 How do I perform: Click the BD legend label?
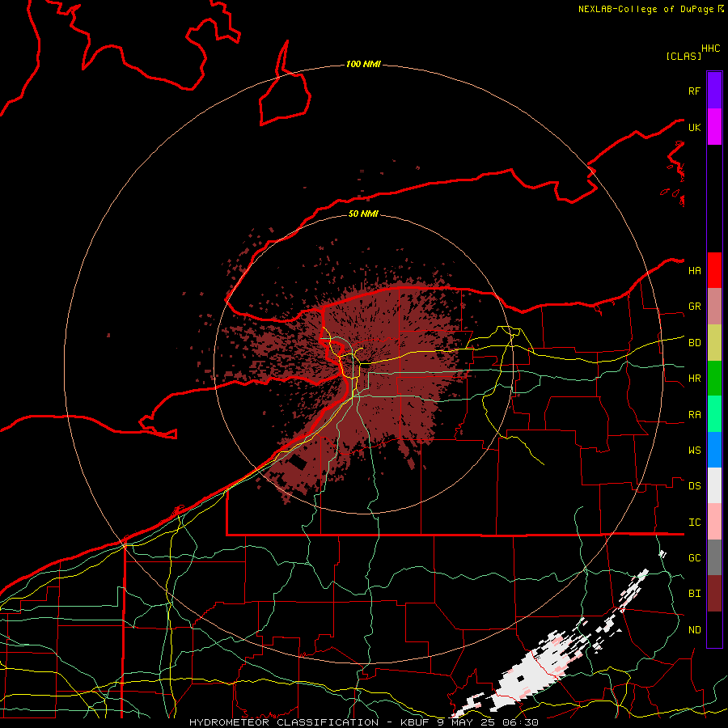coord(694,343)
